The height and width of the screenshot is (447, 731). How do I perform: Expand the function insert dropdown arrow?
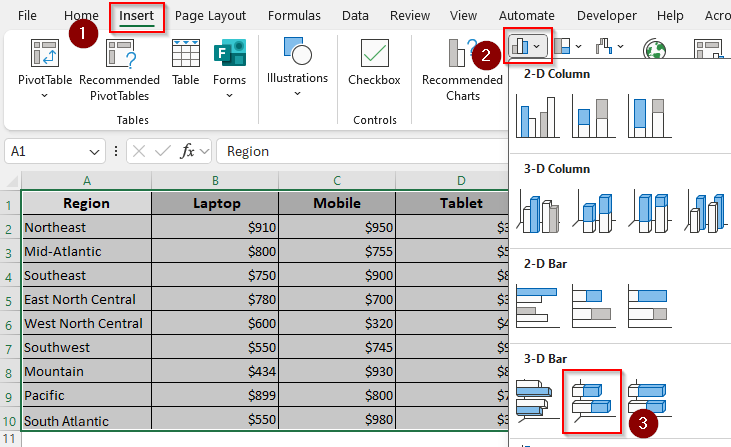(x=204, y=151)
